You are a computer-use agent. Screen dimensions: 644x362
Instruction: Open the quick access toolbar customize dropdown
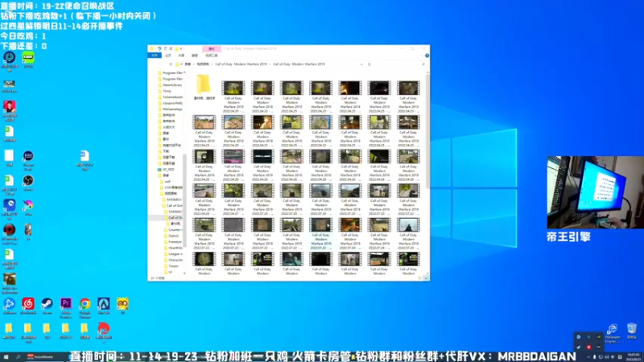click(181, 48)
